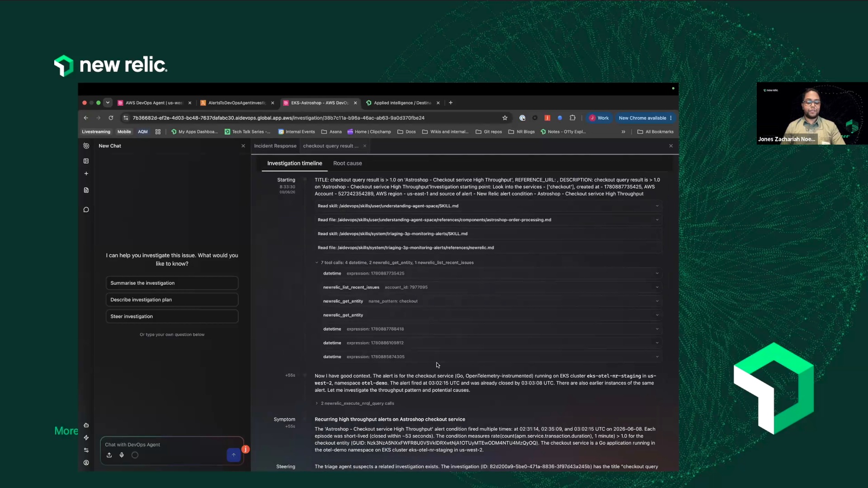
Task: Open the 'Work' Chrome profile button
Action: pyautogui.click(x=599, y=118)
